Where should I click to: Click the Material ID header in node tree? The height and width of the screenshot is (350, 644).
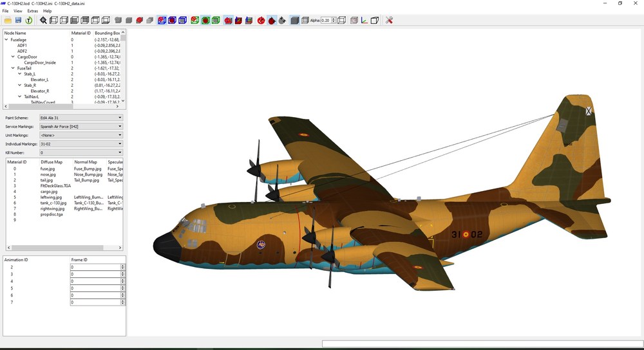pos(81,33)
